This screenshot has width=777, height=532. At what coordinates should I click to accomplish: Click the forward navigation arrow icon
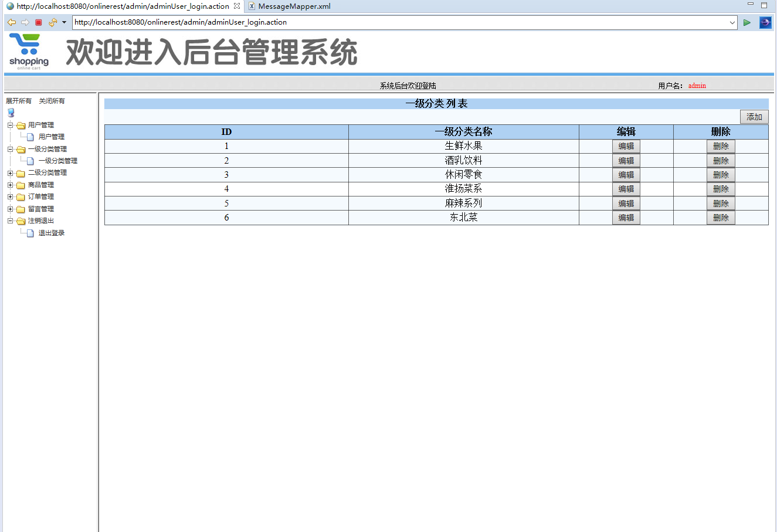tap(25, 22)
